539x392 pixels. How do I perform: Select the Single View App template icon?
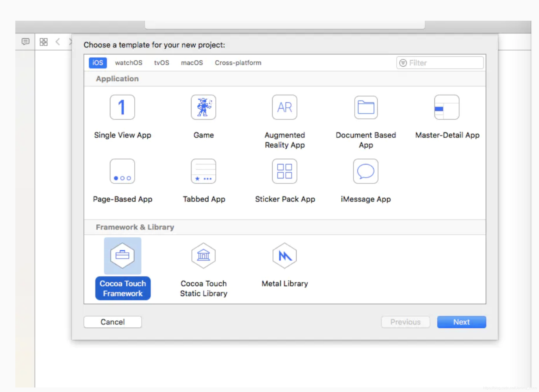[122, 107]
